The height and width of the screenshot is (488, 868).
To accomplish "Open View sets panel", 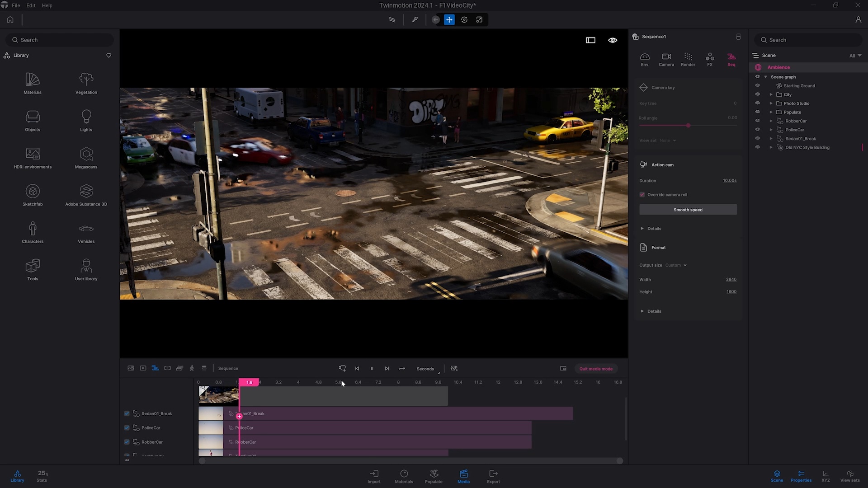I will pos(850,476).
